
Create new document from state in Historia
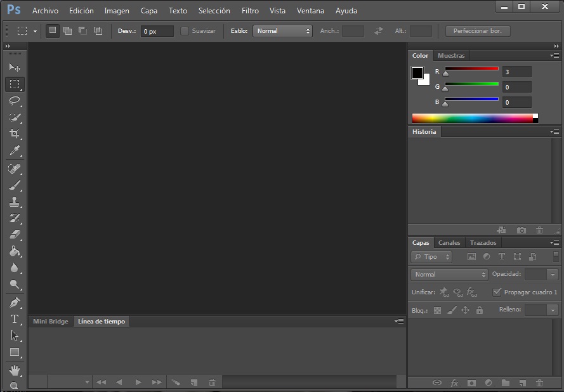(x=501, y=230)
